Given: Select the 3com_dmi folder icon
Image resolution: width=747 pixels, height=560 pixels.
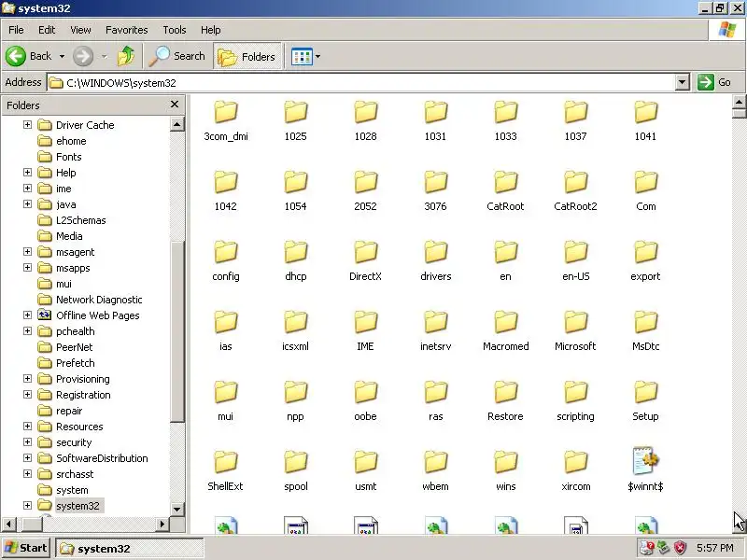Looking at the screenshot, I should (226, 112).
